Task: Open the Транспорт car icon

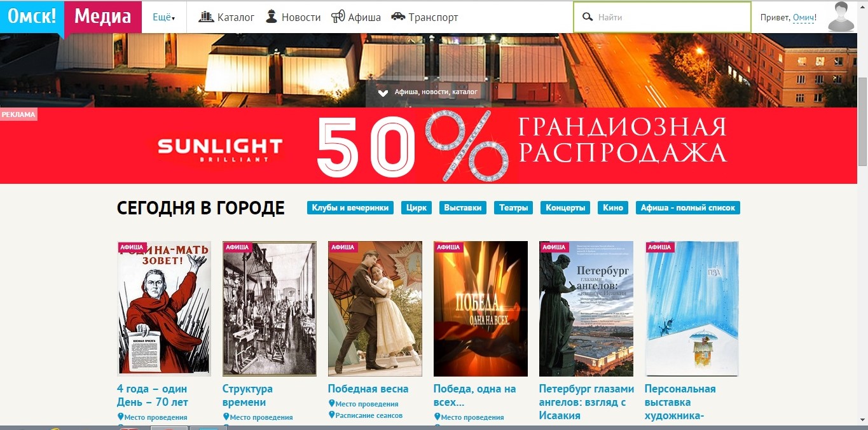Action: [398, 17]
